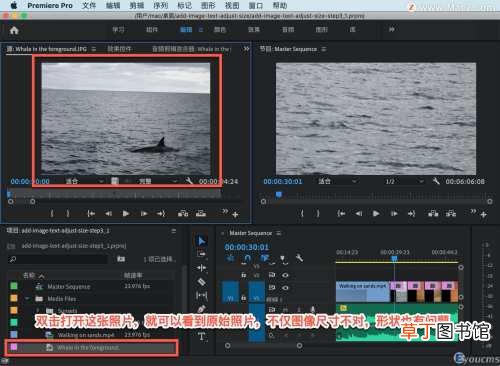Select the Selection tool arrow

[x=201, y=241]
